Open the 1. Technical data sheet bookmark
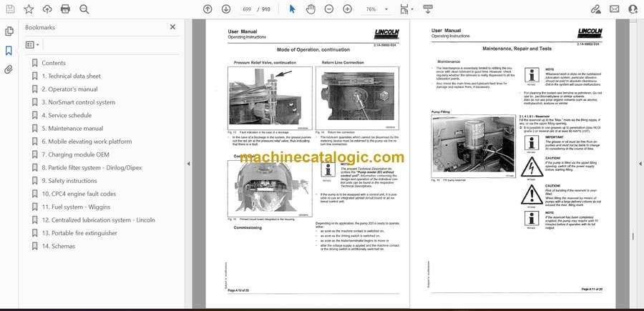Screen dimensions: 644x311 72,76
